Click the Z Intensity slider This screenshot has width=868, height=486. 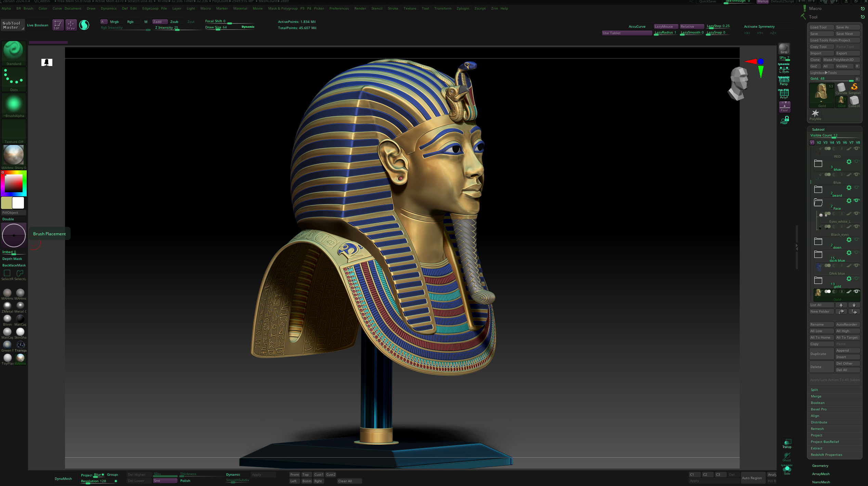(177, 28)
